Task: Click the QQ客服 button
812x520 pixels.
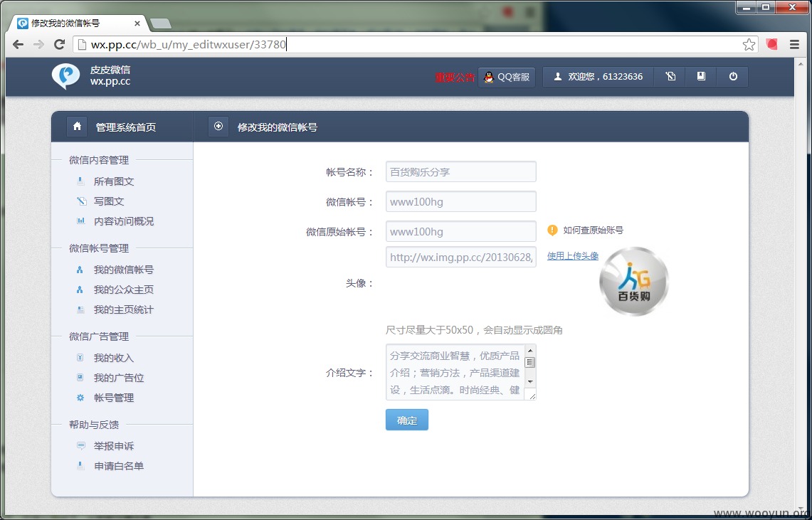Action: coord(507,77)
